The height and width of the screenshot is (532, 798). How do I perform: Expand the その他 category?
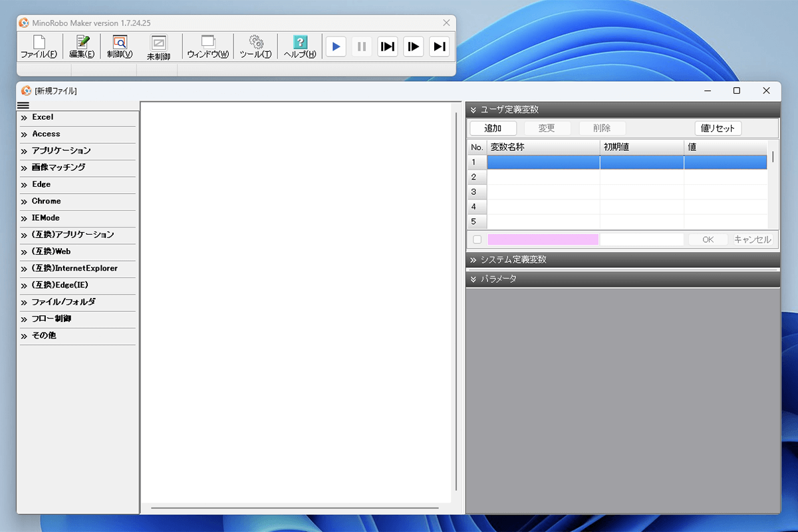77,336
